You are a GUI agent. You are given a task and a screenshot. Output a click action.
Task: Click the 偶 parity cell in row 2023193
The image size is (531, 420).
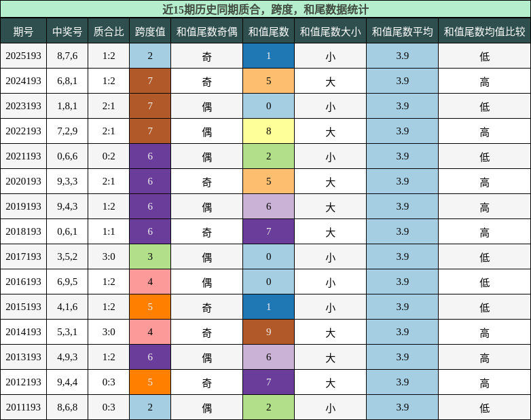(x=206, y=107)
